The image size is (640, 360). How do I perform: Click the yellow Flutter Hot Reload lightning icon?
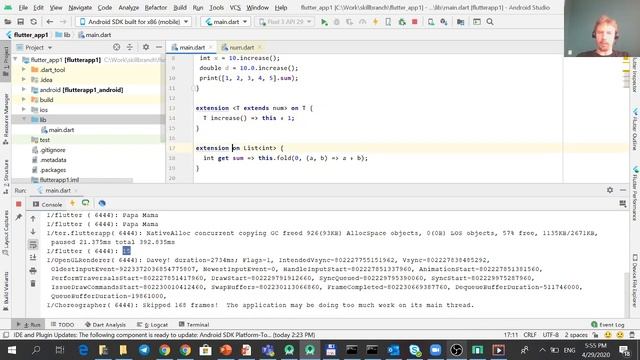tap(376, 22)
